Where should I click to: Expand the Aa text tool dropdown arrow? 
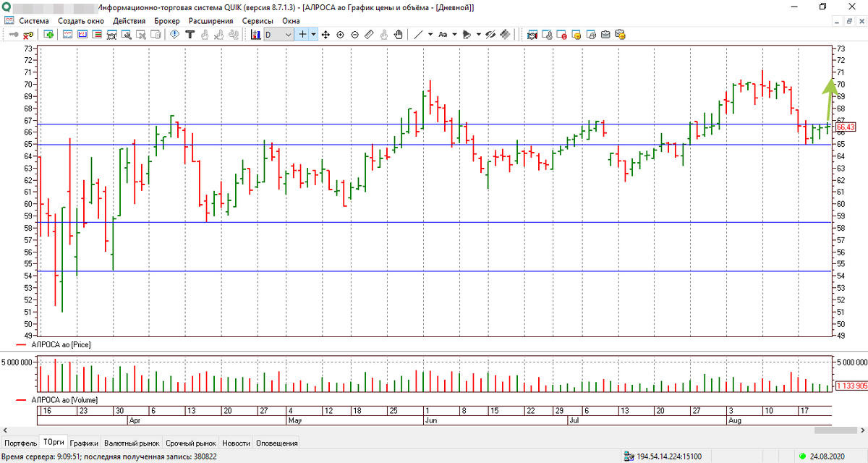454,34
